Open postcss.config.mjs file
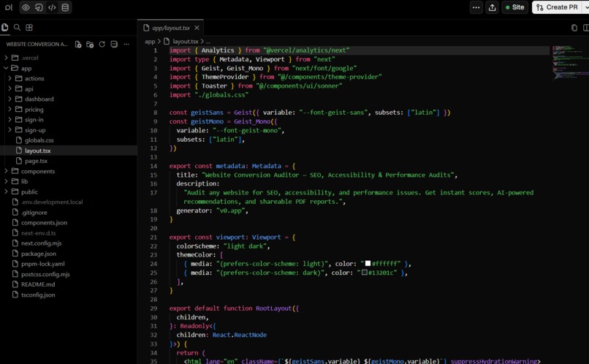The image size is (589, 364). point(45,274)
